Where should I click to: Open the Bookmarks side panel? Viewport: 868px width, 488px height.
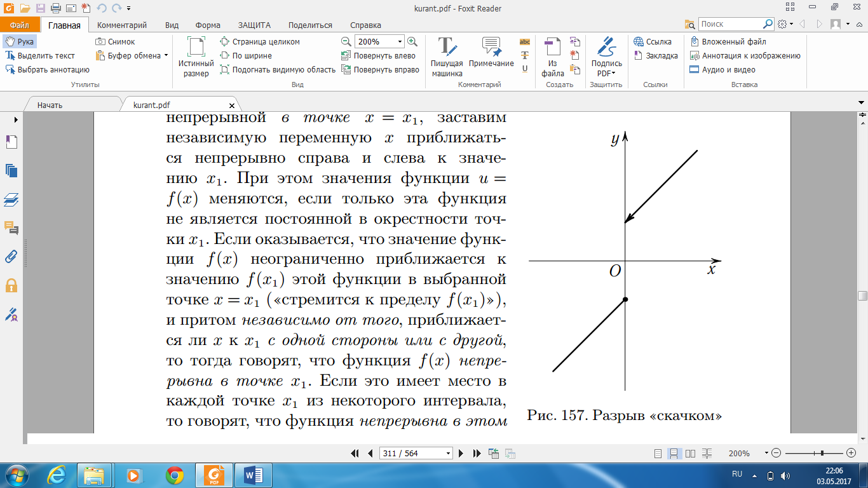tap(11, 142)
